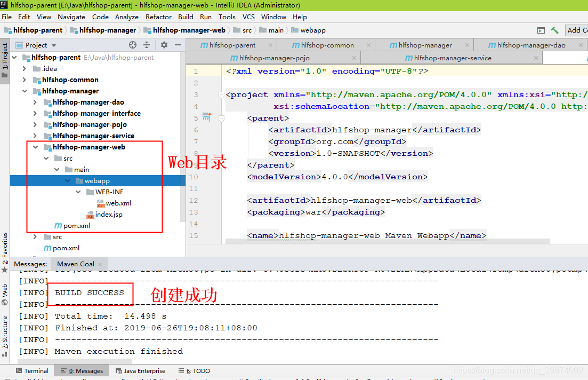Click the collapse all icon in Project panel
The height and width of the screenshot is (380, 588).
click(147, 45)
